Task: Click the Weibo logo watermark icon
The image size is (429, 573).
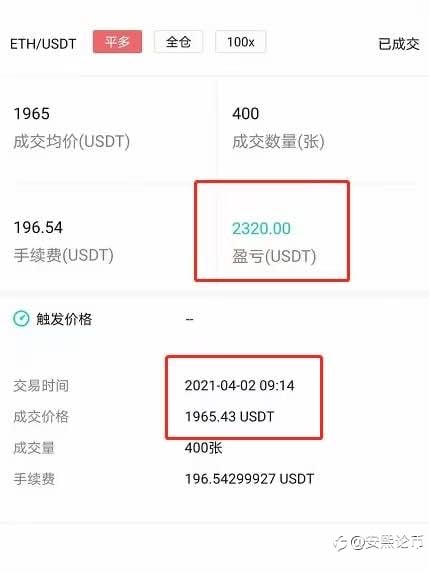Action: click(x=341, y=543)
